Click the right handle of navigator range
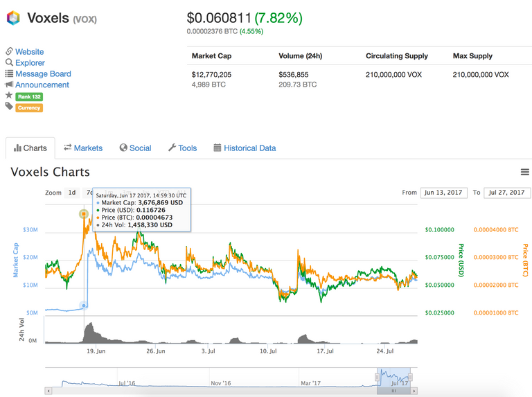Image resolution: width=532 pixels, height=397 pixels. [410, 377]
